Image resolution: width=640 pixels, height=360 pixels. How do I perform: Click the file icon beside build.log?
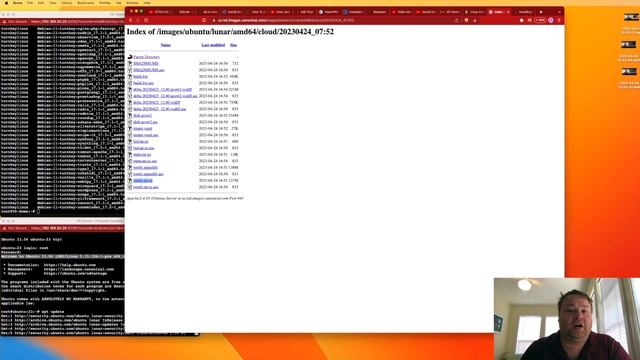click(130, 77)
